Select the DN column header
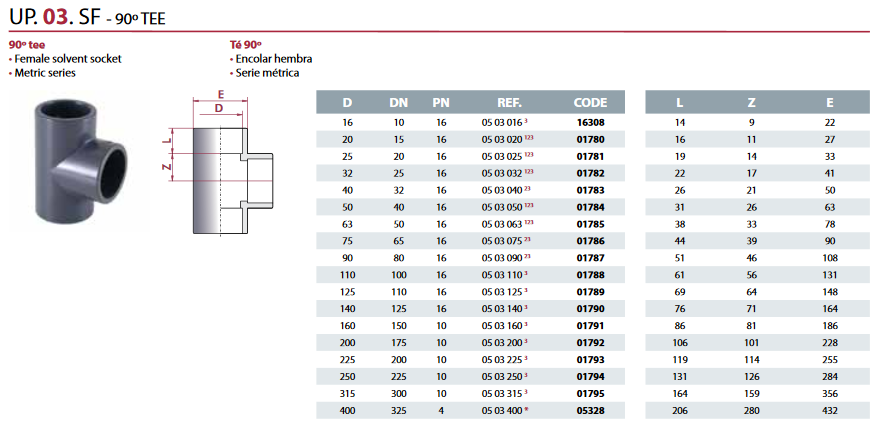 coord(398,102)
